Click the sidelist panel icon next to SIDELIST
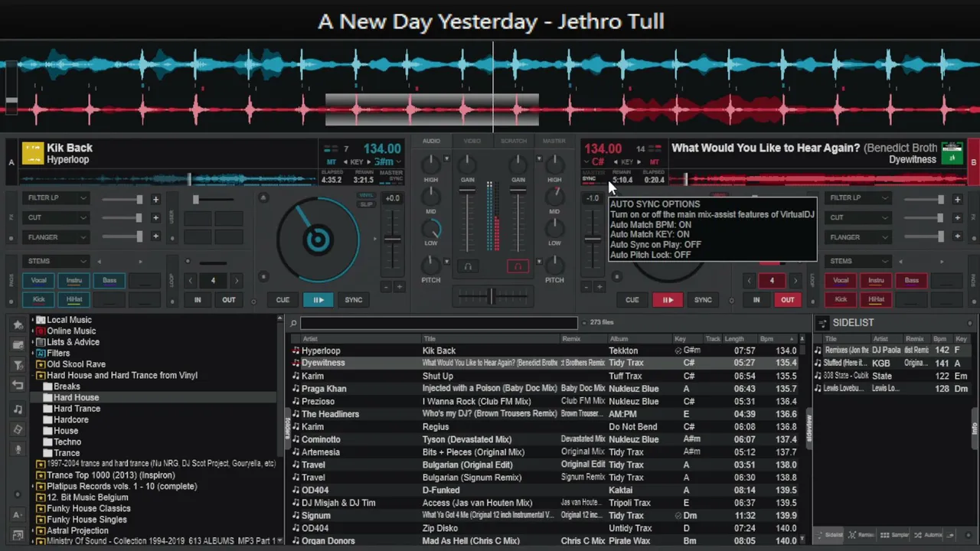This screenshot has width=980, height=551. tap(822, 323)
